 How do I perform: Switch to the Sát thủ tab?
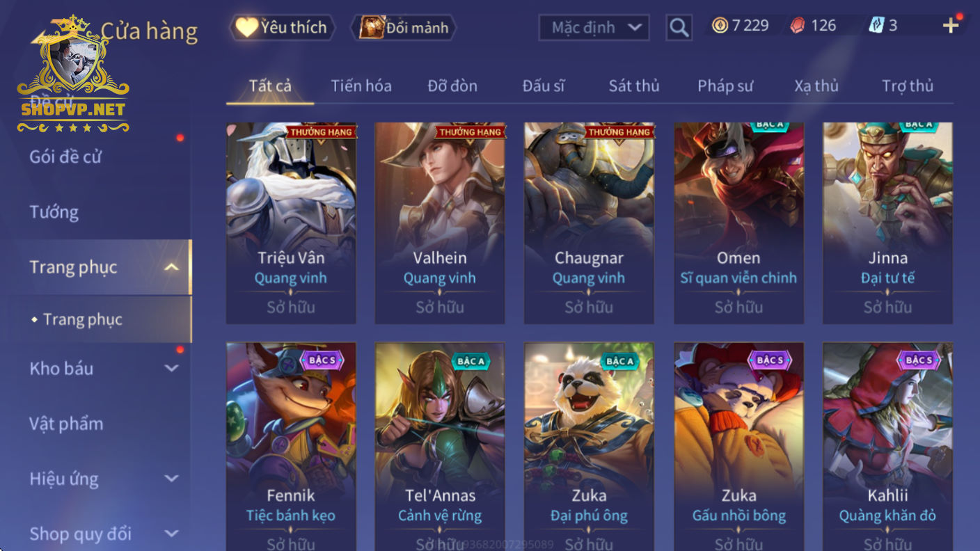[x=633, y=86]
